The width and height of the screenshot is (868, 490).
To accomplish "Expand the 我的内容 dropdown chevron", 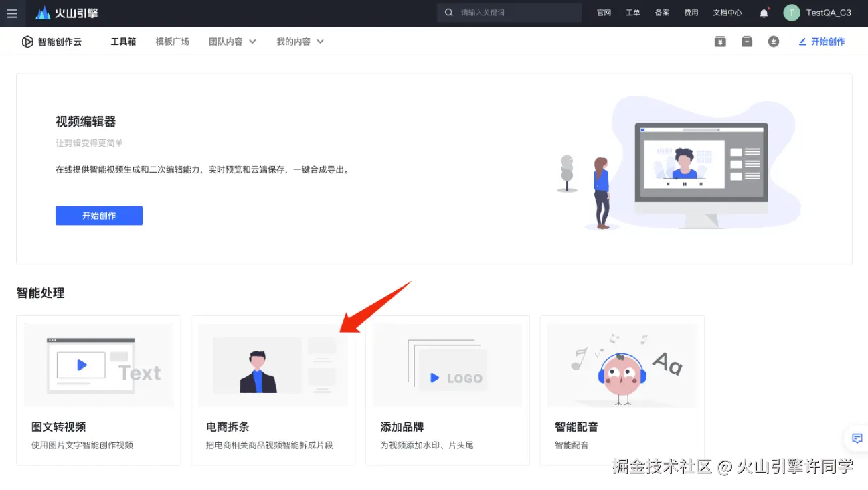I will pos(320,42).
